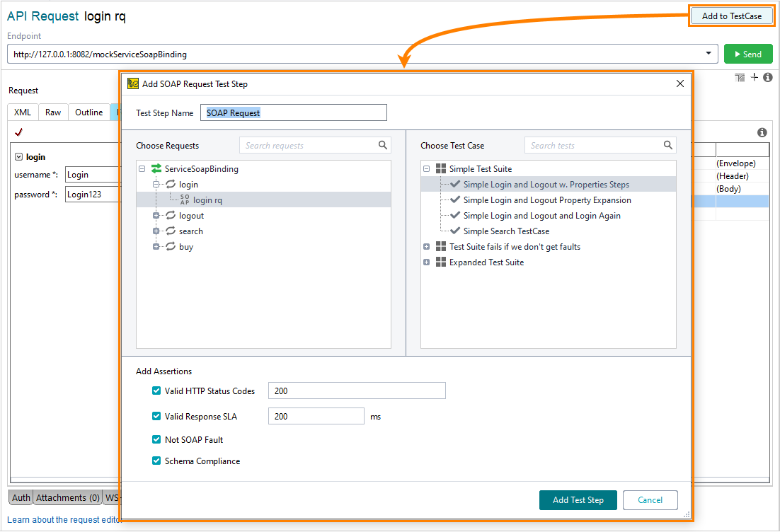Uncheck the Valid HTTP Status Codes assertion
Screen dimensions: 780x532
156,390
